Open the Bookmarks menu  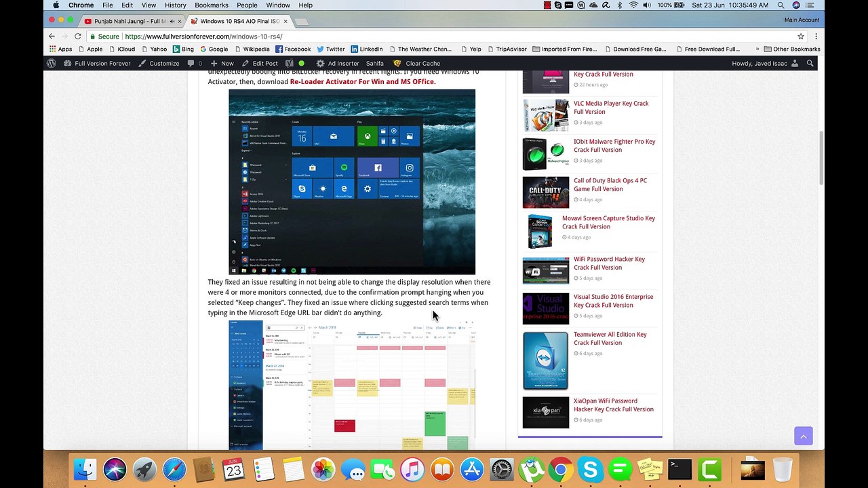coord(212,5)
